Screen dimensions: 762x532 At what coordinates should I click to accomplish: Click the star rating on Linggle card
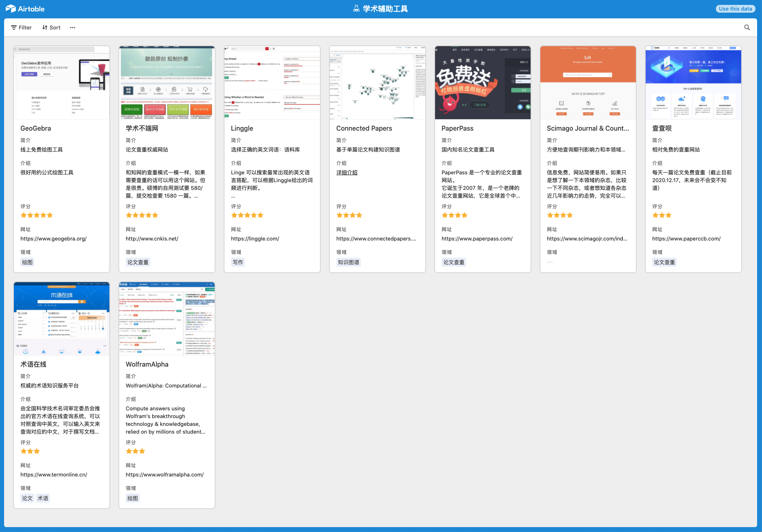coord(247,215)
